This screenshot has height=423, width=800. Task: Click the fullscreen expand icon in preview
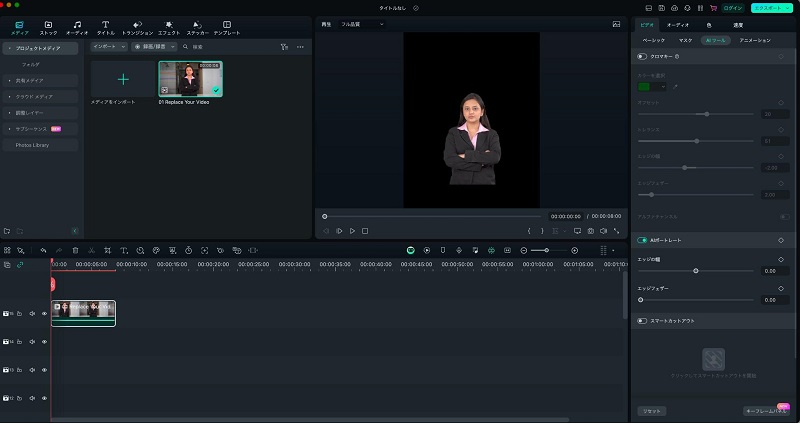[616, 231]
